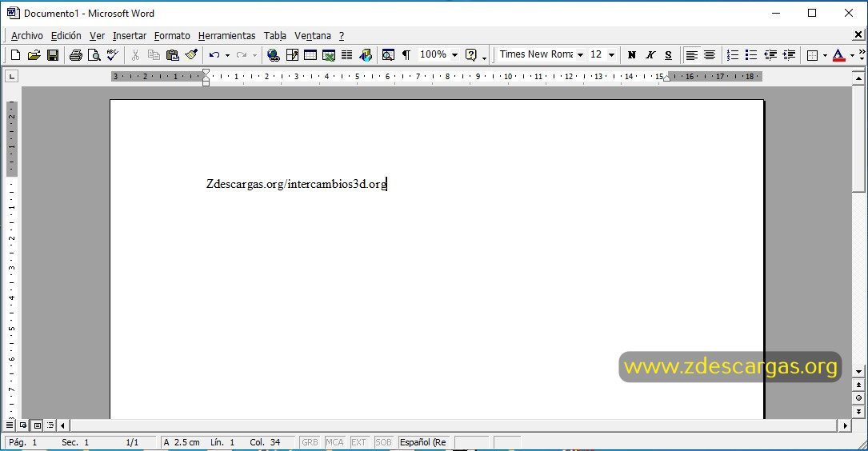This screenshot has height=451, width=868.
Task: Toggle EXT extend selection indicator
Action: pos(358,442)
